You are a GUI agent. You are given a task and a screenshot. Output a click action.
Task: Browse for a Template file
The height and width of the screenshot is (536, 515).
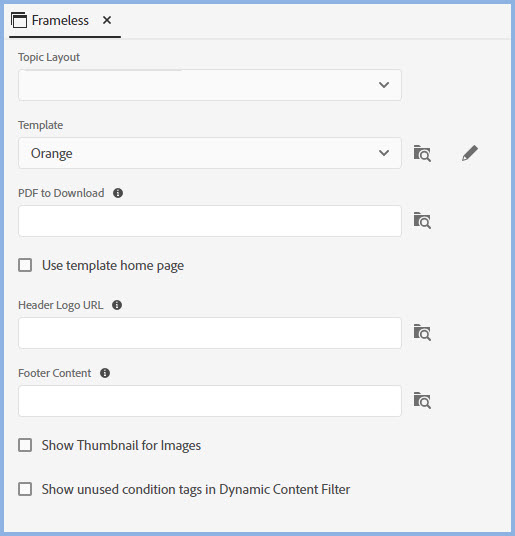[x=422, y=153]
